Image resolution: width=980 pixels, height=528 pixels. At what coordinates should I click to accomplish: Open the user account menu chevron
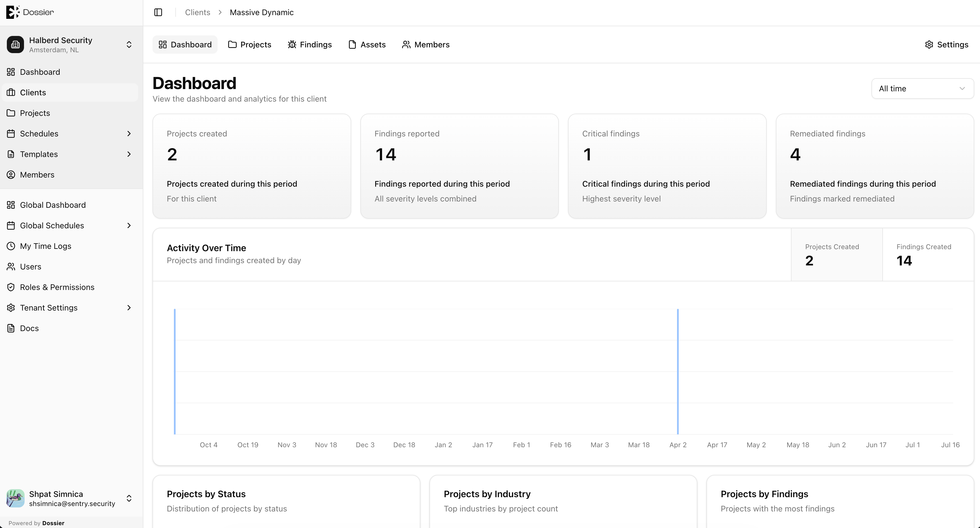click(129, 498)
